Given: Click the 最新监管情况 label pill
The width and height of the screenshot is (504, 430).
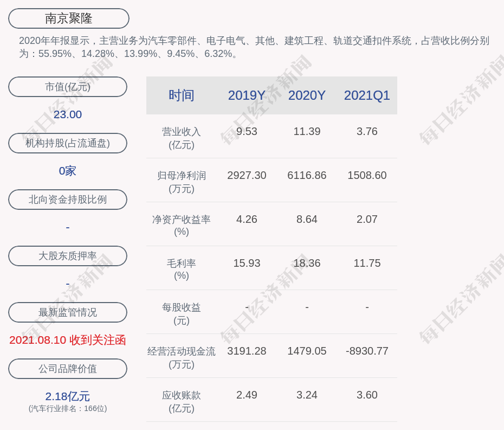Looking at the screenshot, I should 68,312.
